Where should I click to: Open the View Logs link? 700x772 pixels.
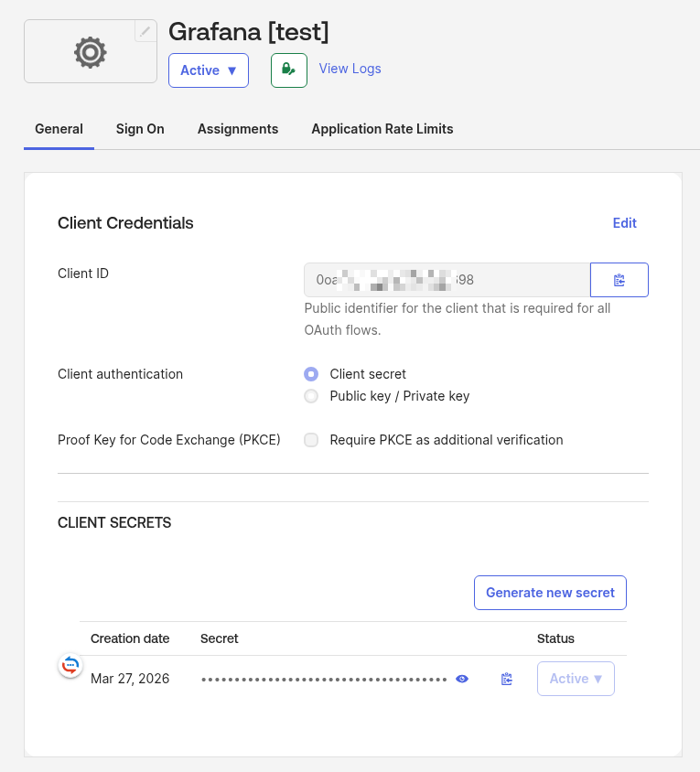tap(350, 69)
